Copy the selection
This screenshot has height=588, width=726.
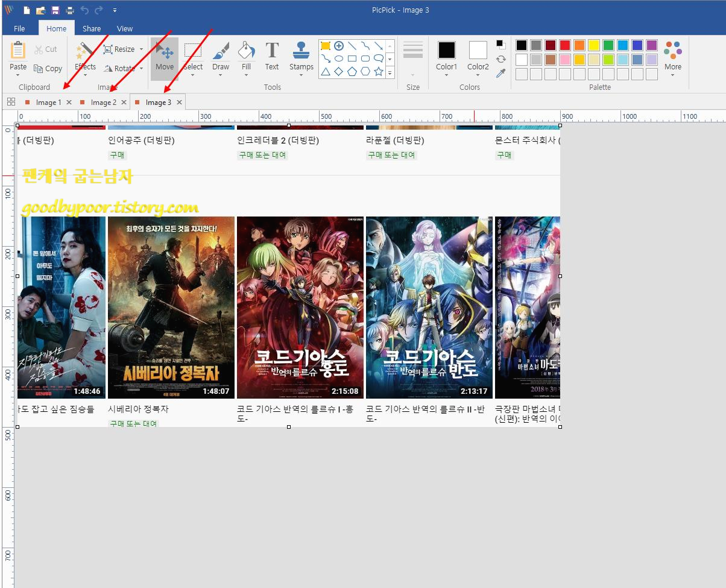coord(48,69)
